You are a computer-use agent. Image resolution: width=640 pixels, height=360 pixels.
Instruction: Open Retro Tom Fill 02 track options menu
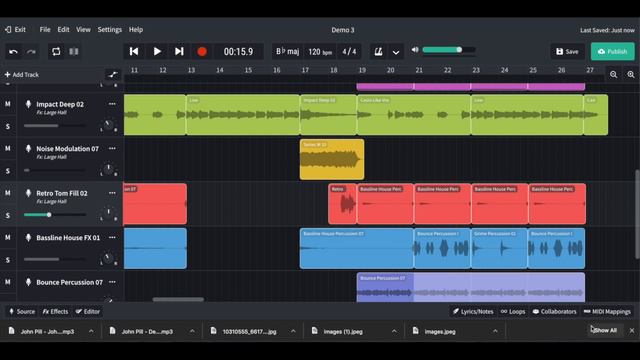click(x=112, y=193)
